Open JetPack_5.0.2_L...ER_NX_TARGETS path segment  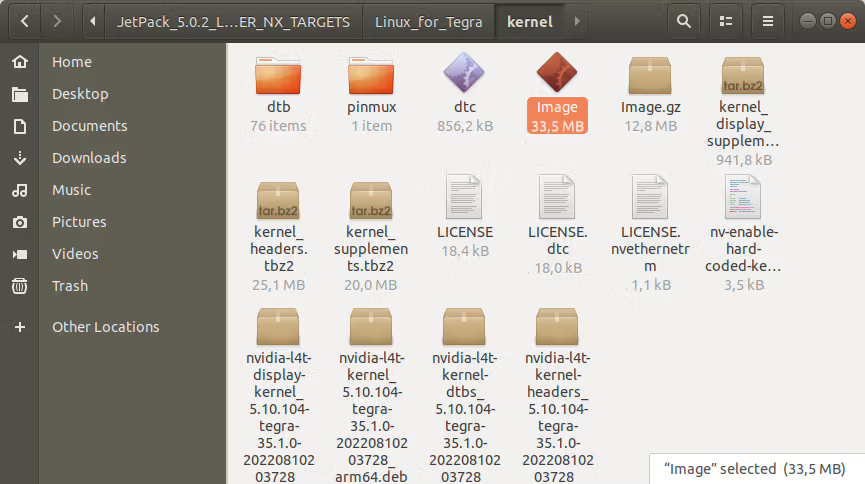[233, 22]
